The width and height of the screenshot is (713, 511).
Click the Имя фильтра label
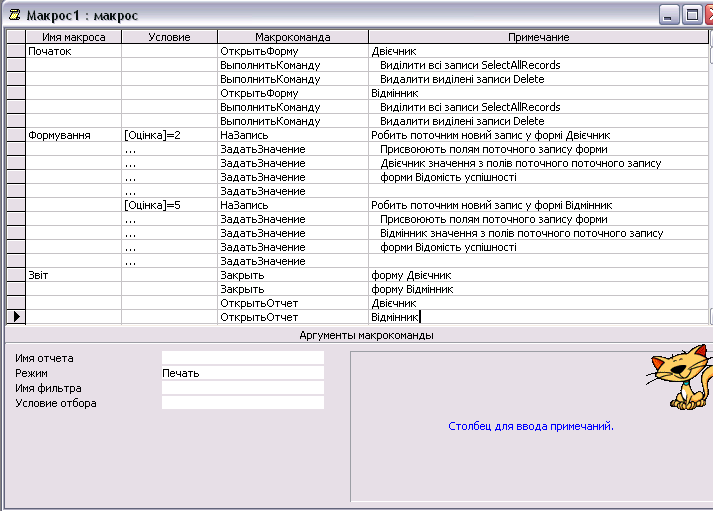coord(48,388)
